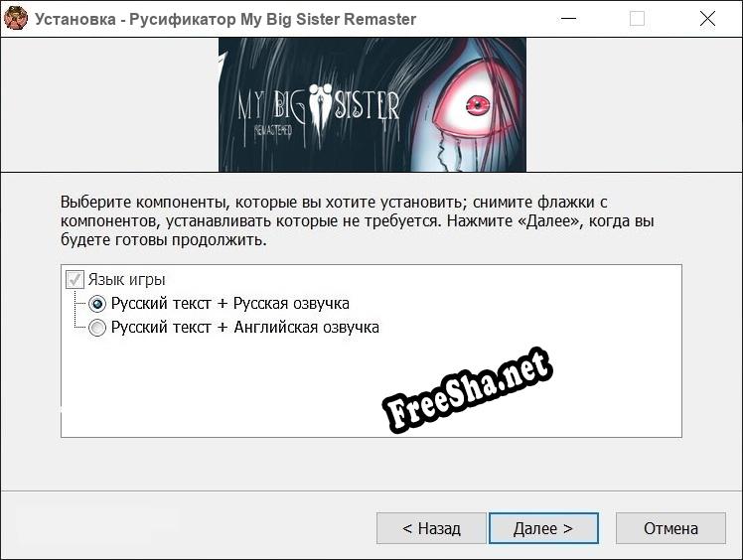Click the installer icon in the title bar
This screenshot has width=743, height=560.
click(x=16, y=19)
